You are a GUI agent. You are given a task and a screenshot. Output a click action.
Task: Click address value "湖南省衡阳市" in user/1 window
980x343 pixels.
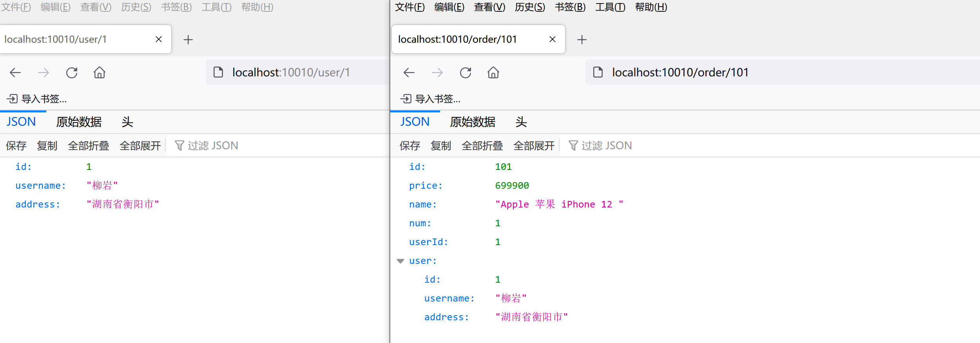(123, 204)
